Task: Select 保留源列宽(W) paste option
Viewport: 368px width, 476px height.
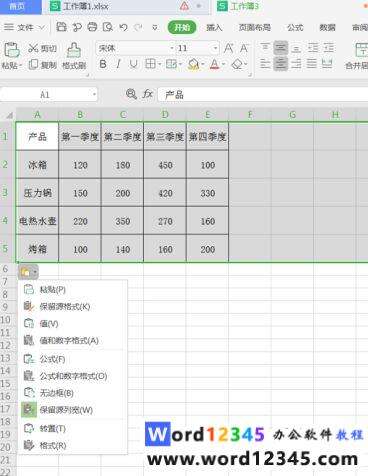Action: coord(73,410)
